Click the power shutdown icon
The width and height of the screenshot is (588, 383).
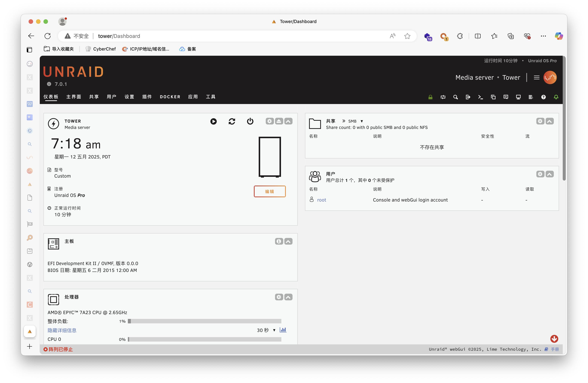250,121
